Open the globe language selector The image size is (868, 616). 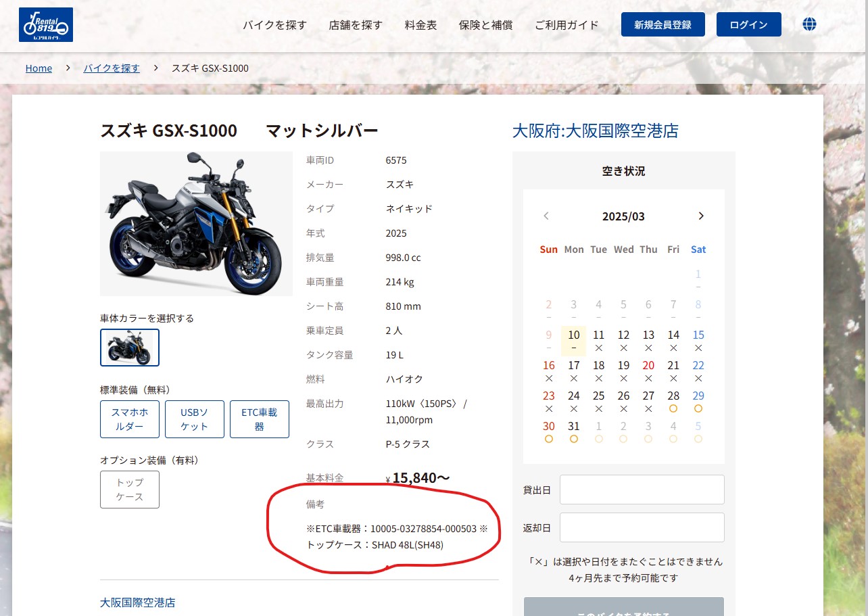(x=809, y=24)
